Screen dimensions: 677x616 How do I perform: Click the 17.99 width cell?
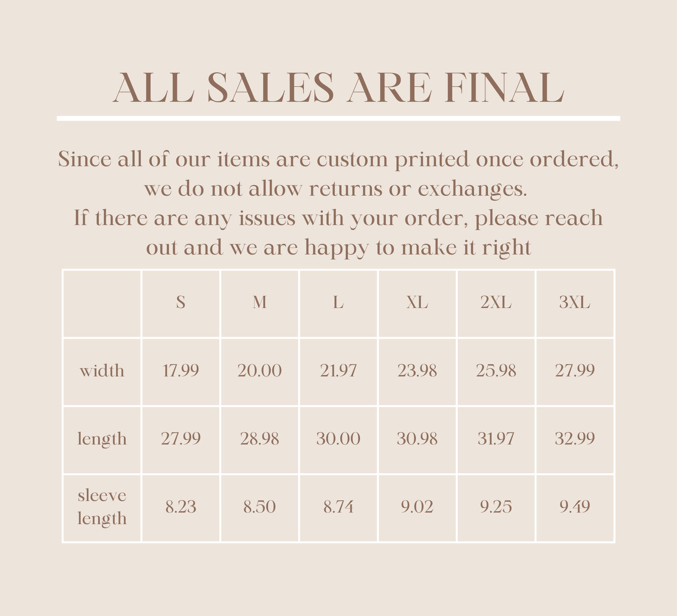(181, 371)
